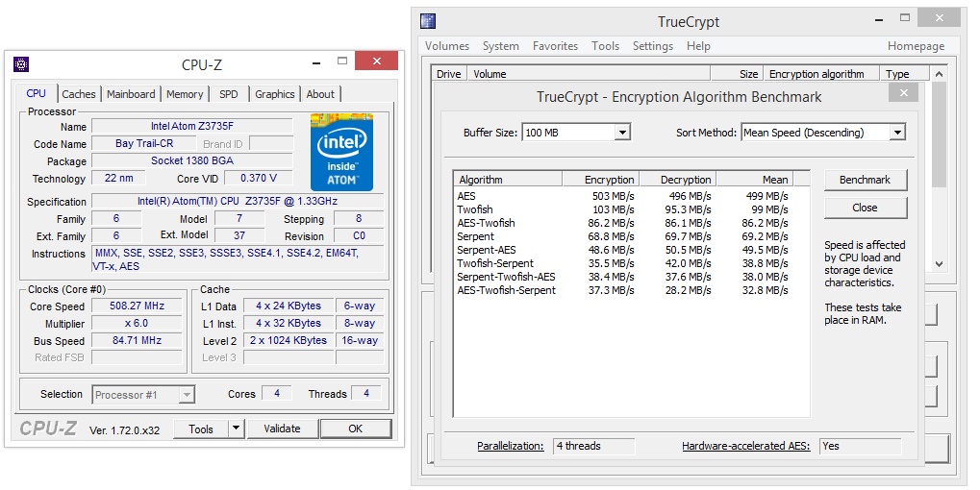The width and height of the screenshot is (980, 490).
Task: Open the Volumes menu in TrueCrypt
Action: click(447, 45)
